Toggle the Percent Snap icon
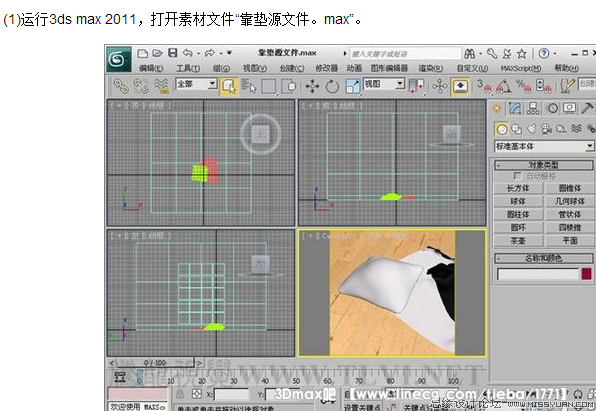This screenshot has height=411, width=596. coord(523,86)
